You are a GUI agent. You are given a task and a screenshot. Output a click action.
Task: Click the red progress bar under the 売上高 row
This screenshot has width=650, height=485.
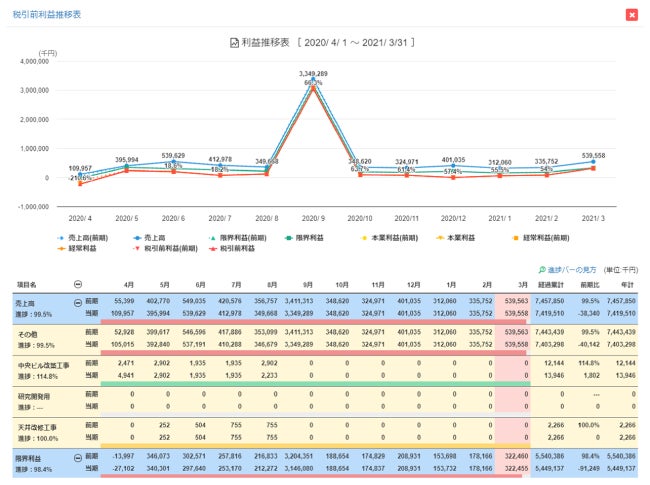[x=313, y=322]
